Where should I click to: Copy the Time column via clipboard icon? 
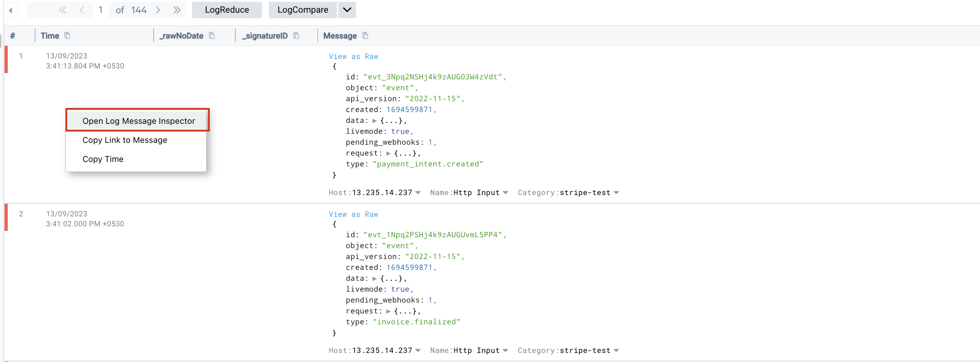tap(67, 35)
